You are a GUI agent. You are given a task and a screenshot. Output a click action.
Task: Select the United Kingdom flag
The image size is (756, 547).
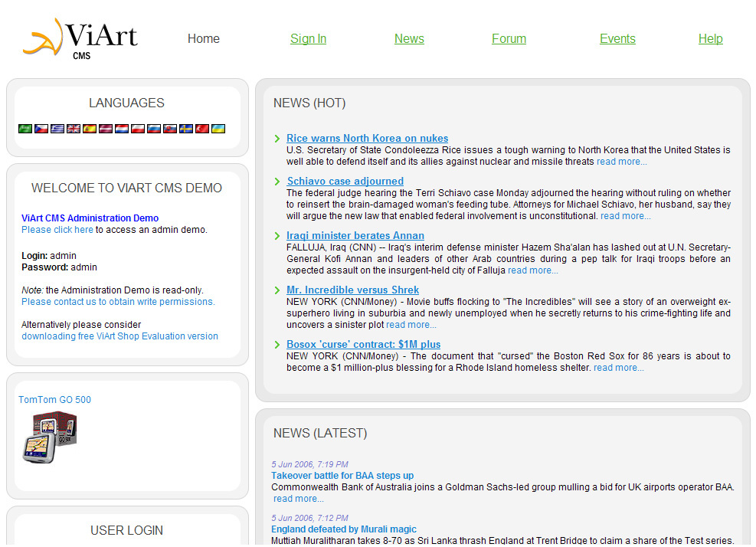point(74,129)
